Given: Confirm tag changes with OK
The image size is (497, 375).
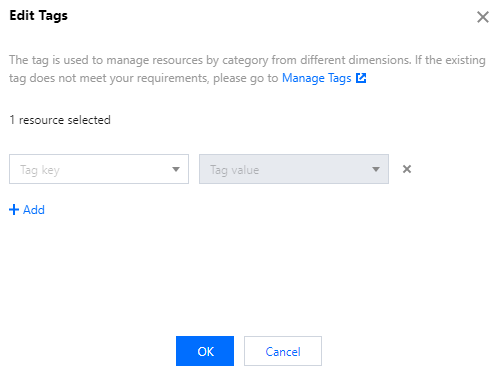Looking at the screenshot, I should click(205, 351).
